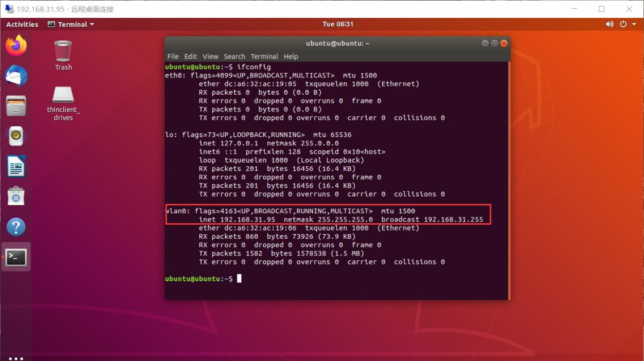Image resolution: width=644 pixels, height=361 pixels.
Task: Expand the Terminal app menu dropdown
Action: click(x=72, y=24)
